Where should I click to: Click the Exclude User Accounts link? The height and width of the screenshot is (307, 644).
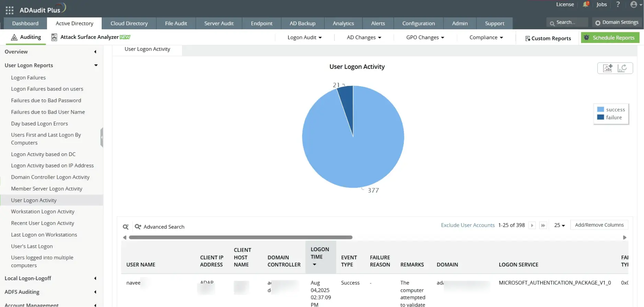(x=468, y=225)
